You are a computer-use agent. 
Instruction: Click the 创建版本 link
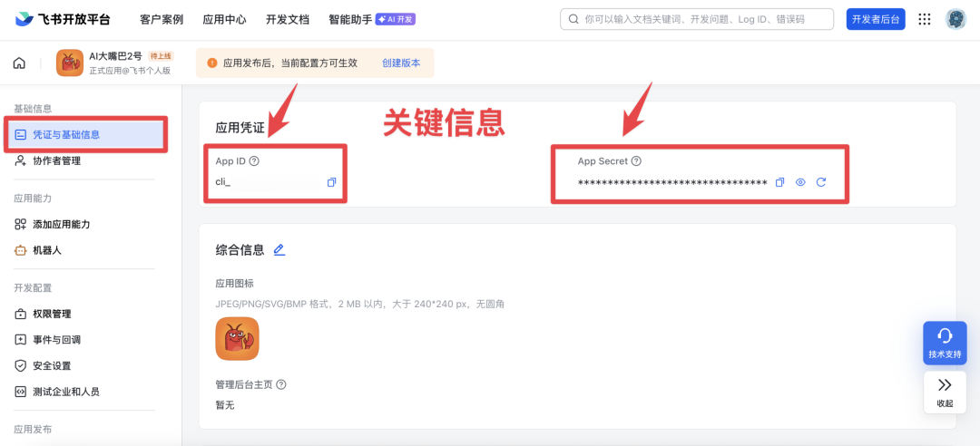coord(401,63)
